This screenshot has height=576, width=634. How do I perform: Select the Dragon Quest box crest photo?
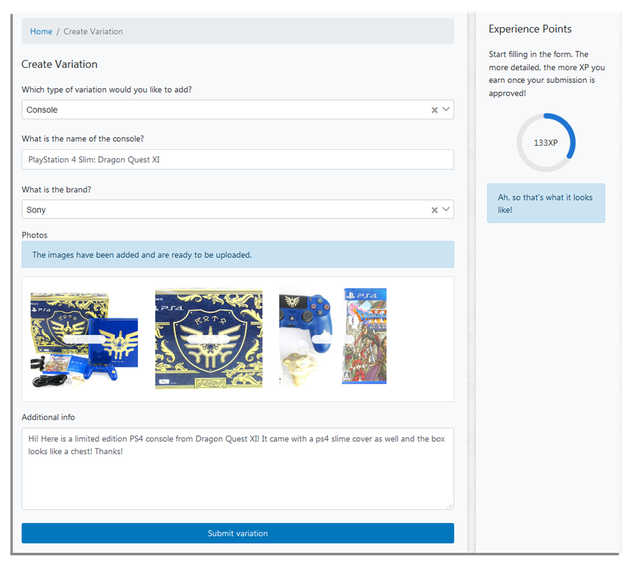click(x=209, y=339)
